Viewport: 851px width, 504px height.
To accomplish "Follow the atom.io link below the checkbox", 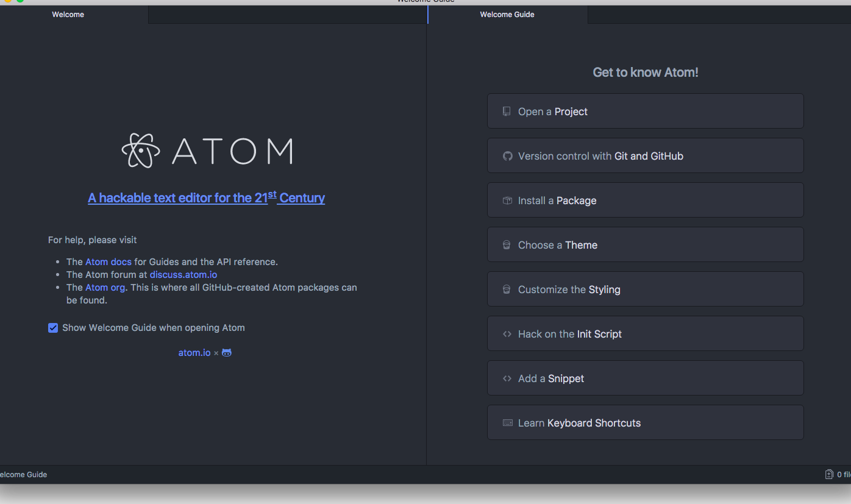I will 194,353.
